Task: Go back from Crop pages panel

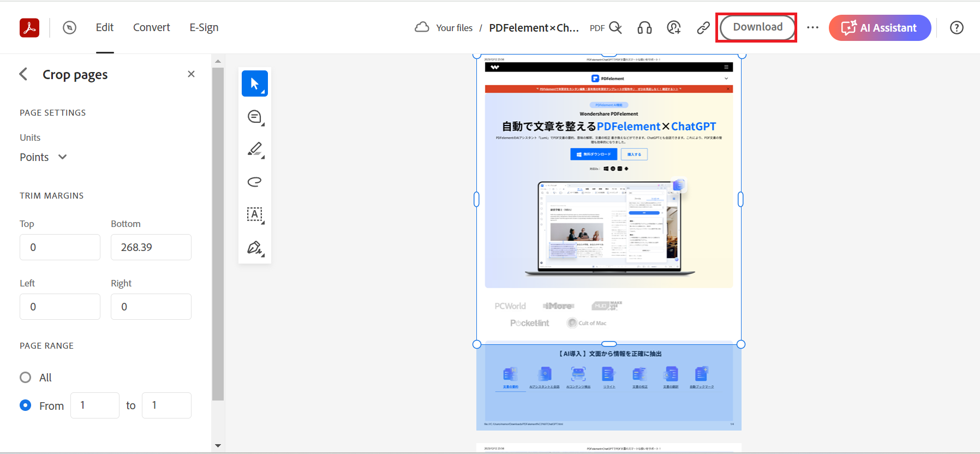Action: coord(23,74)
